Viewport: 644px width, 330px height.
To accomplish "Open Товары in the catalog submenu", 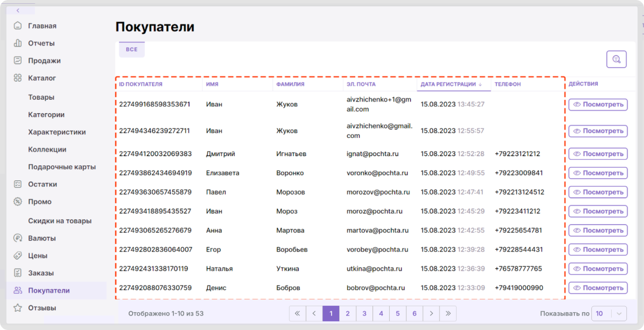I will [41, 97].
